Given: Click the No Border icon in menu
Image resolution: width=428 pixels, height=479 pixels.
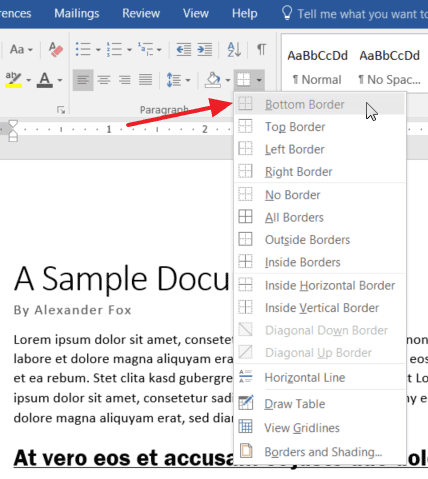Looking at the screenshot, I should [x=245, y=194].
